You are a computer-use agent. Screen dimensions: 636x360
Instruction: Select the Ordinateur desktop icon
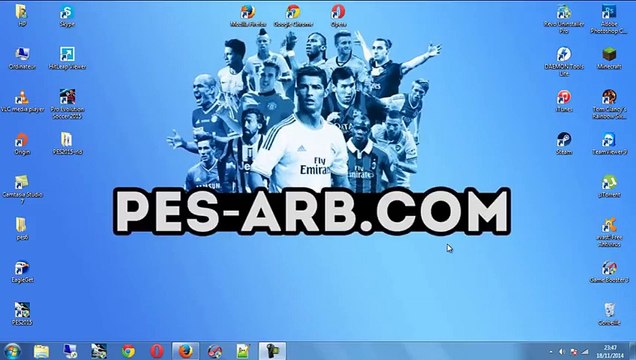[x=22, y=58]
